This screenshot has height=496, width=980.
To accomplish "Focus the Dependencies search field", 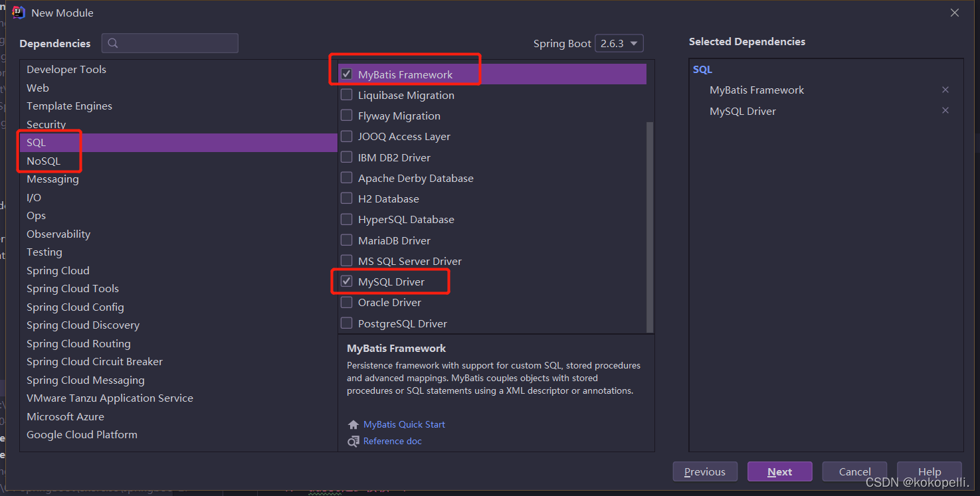I will [170, 43].
